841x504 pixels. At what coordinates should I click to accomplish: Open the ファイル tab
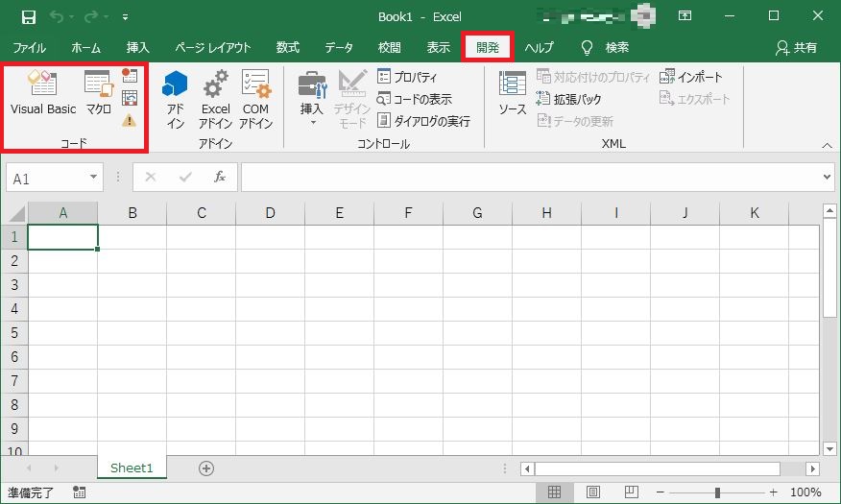pyautogui.click(x=29, y=47)
